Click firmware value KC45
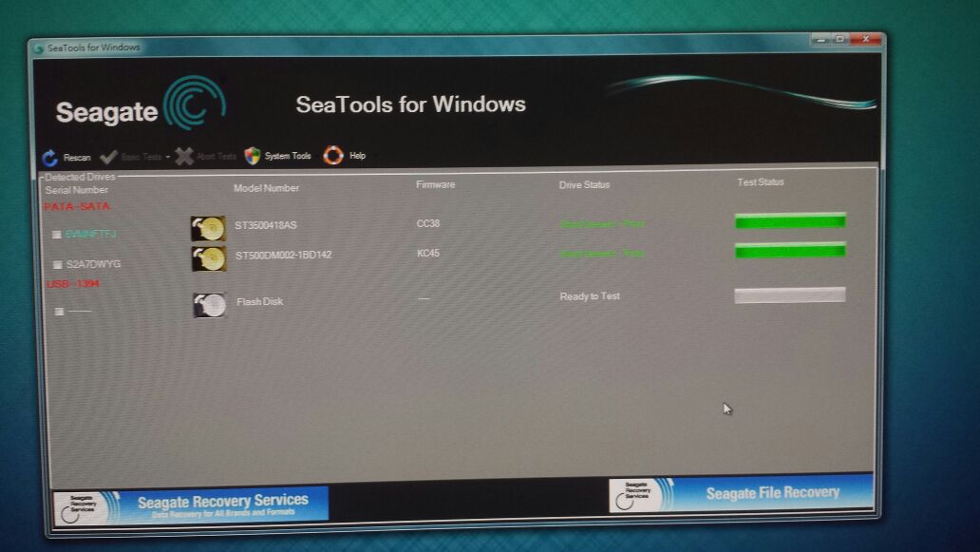This screenshot has height=552, width=980. point(428,253)
